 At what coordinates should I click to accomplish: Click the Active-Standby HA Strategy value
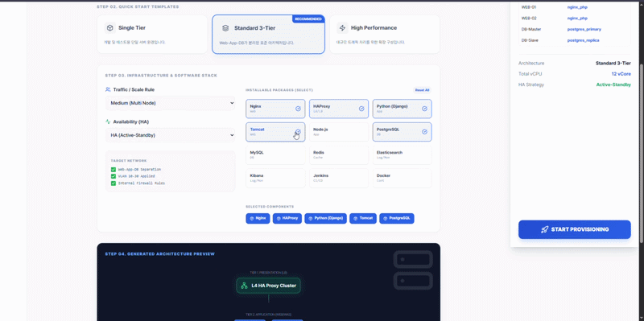[613, 84]
